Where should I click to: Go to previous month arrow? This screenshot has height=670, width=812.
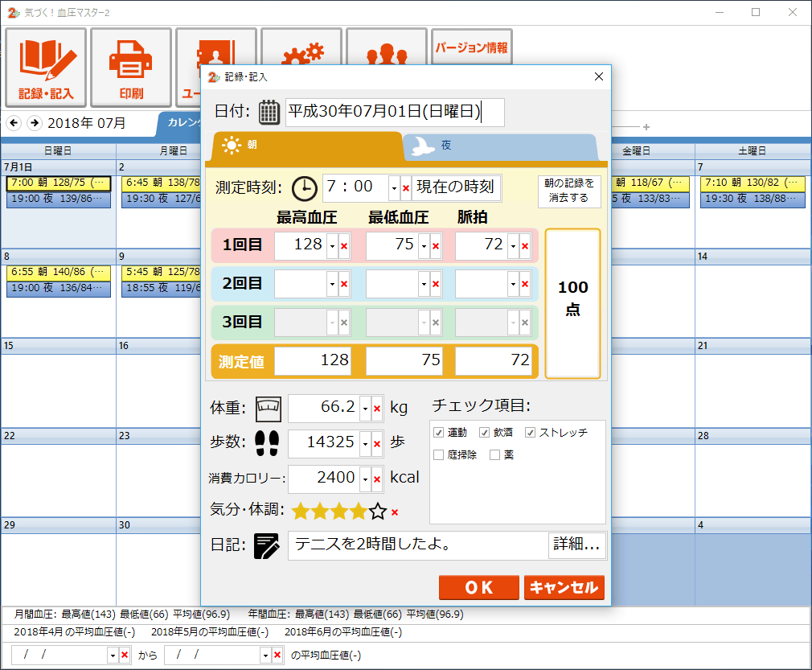click(14, 123)
